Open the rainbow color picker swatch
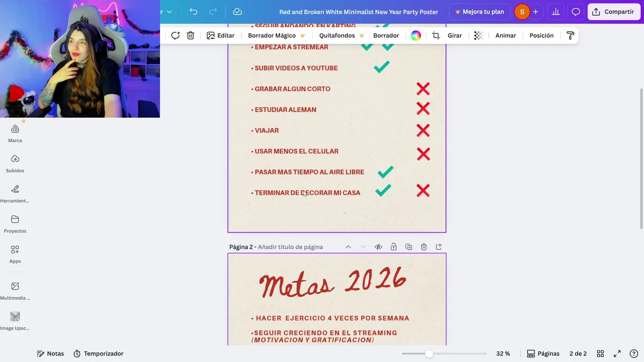This screenshot has height=362, width=644. [x=416, y=36]
